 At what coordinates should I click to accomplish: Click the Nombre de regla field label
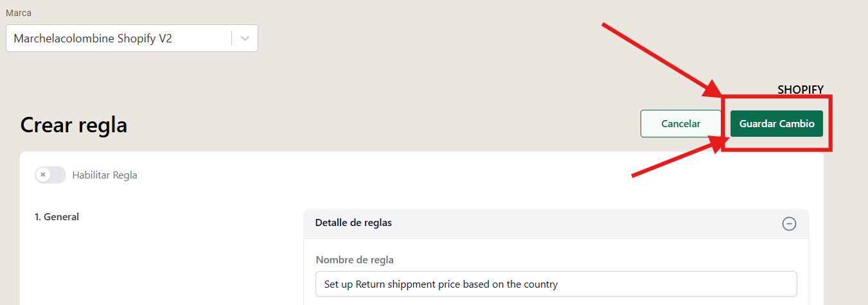pyautogui.click(x=355, y=260)
